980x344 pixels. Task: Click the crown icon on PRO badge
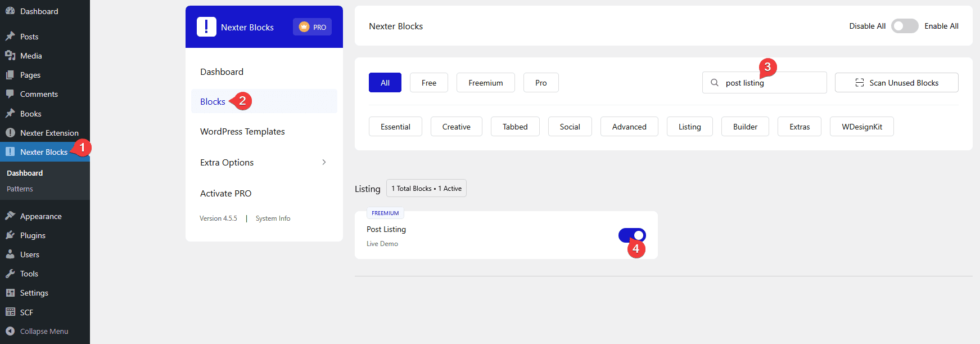click(x=304, y=27)
